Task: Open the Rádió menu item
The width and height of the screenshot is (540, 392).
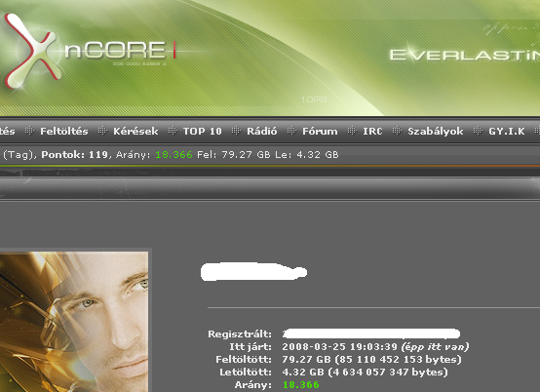Action: click(x=262, y=132)
